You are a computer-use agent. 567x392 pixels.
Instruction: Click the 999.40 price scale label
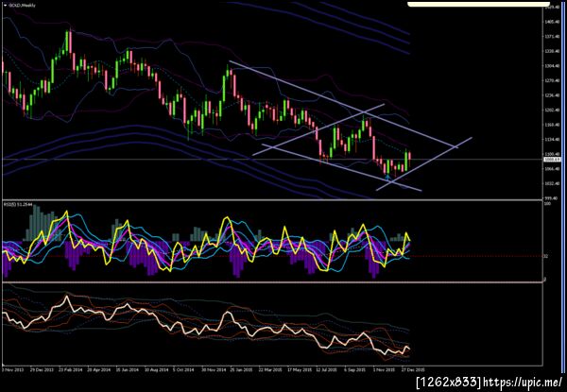pos(552,198)
